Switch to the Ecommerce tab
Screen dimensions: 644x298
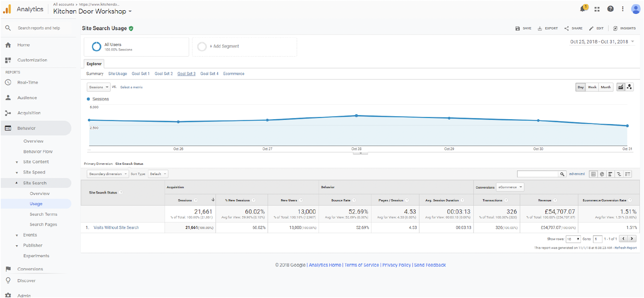pyautogui.click(x=233, y=74)
